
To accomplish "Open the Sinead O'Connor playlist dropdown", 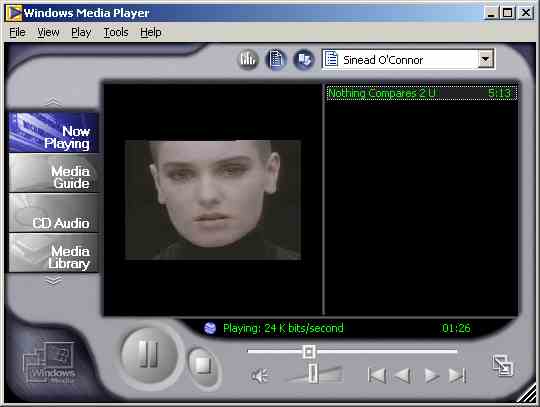I will pyautogui.click(x=485, y=59).
